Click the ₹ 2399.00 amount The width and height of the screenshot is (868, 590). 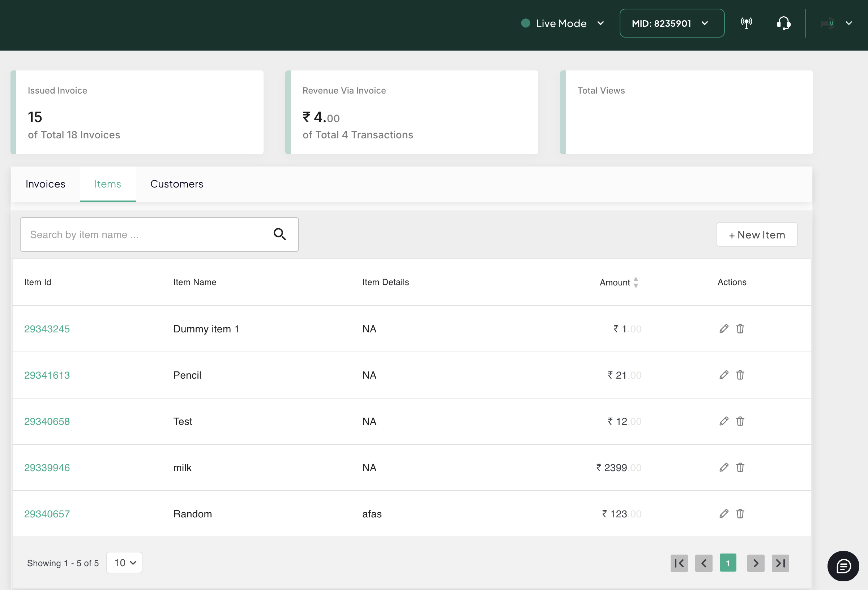(619, 468)
